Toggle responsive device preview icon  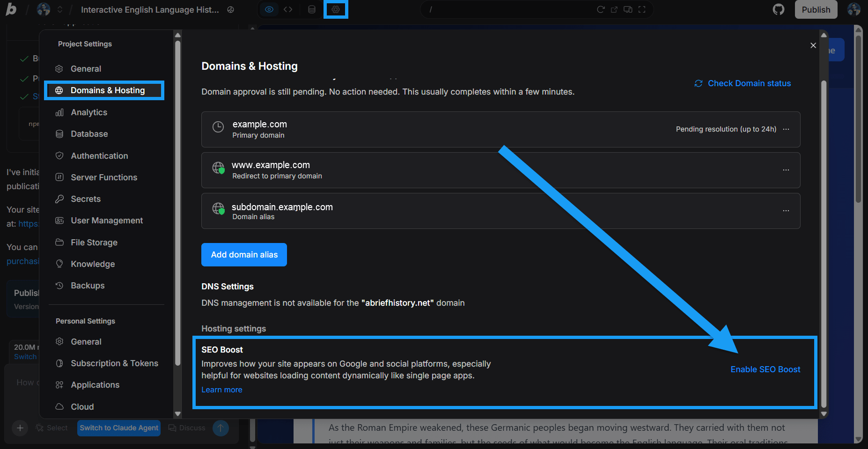(x=628, y=9)
